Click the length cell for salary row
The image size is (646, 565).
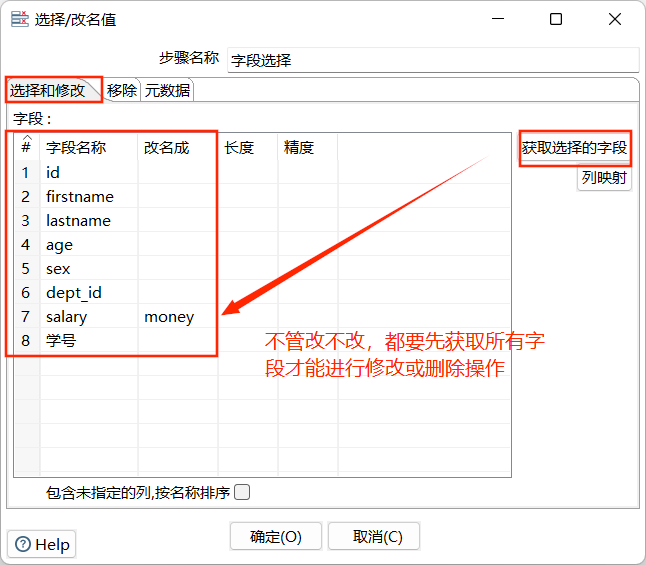pos(248,316)
